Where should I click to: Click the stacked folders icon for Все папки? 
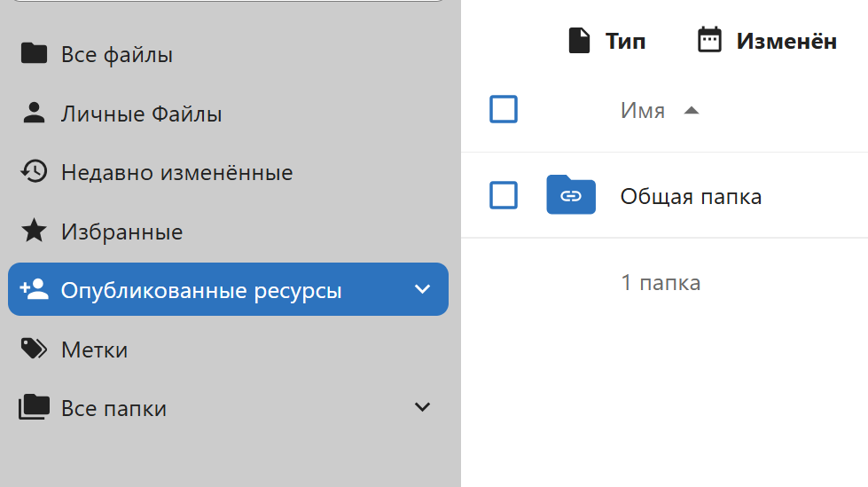34,407
